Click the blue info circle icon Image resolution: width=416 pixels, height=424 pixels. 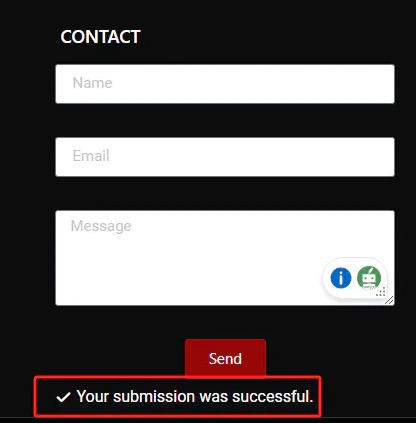coord(341,278)
